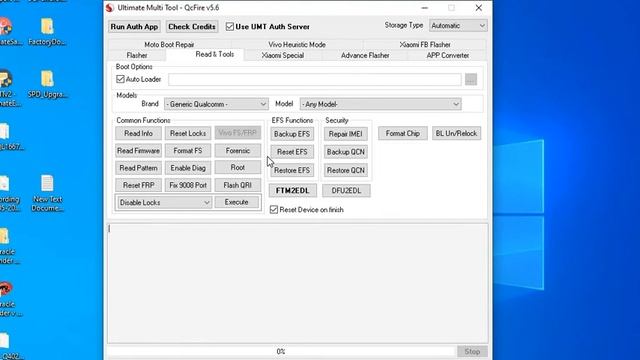The image size is (640, 360).
Task: Click the Execute button
Action: click(236, 202)
